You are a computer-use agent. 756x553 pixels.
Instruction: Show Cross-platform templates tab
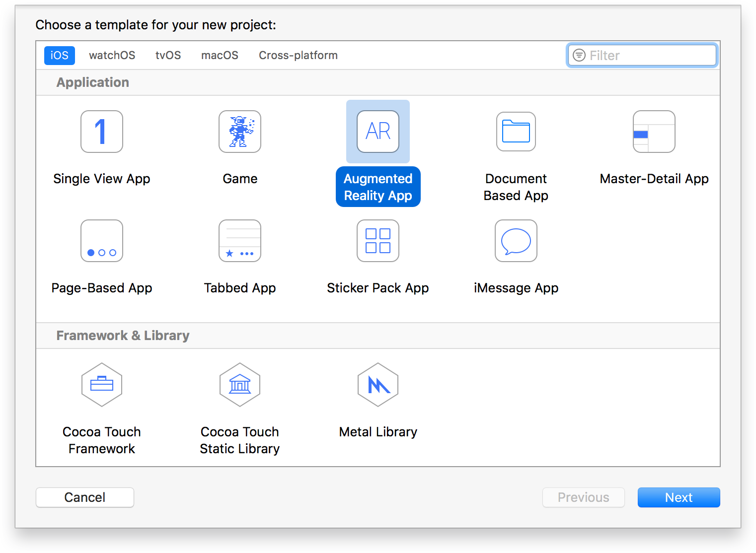coord(298,55)
